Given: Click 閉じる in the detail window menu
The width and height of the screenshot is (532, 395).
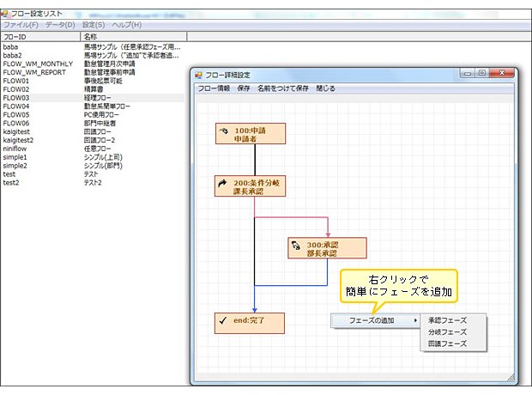Looking at the screenshot, I should point(326,88).
